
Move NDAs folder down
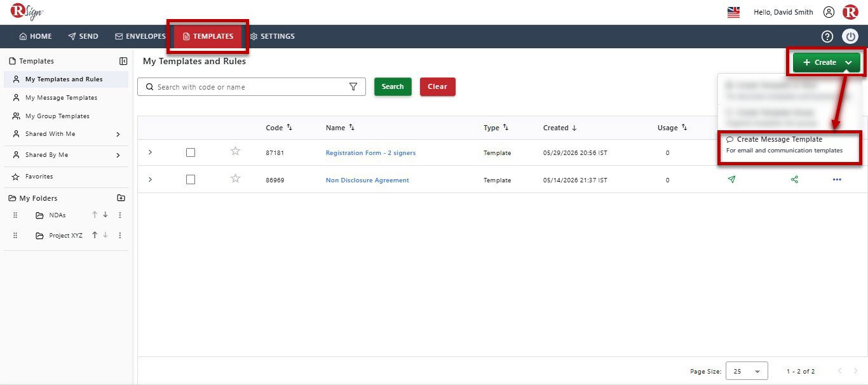(105, 215)
